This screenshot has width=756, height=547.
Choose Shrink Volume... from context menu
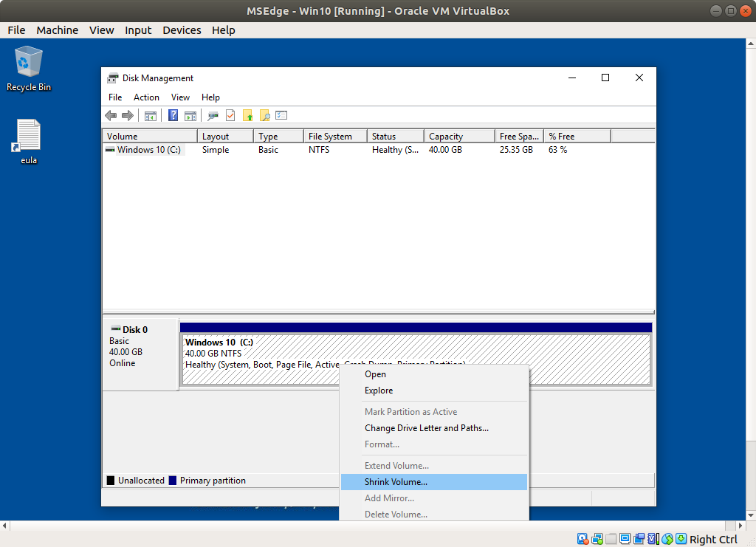[434, 482]
